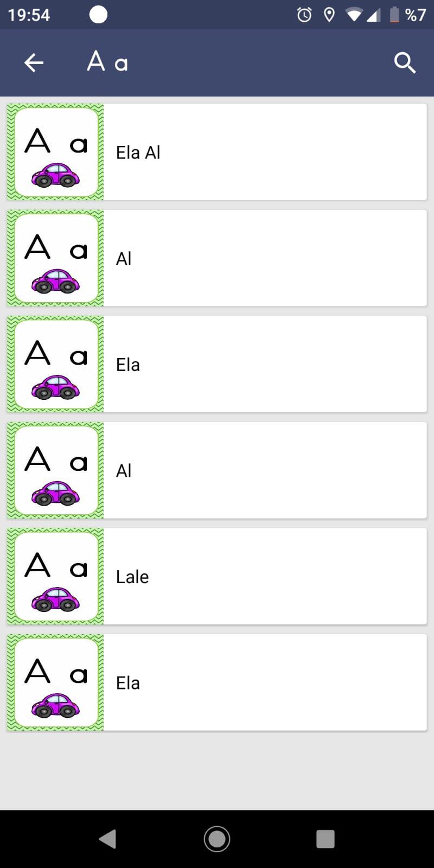The image size is (434, 868).
Task: Select the last "Ela" row
Action: tap(217, 682)
